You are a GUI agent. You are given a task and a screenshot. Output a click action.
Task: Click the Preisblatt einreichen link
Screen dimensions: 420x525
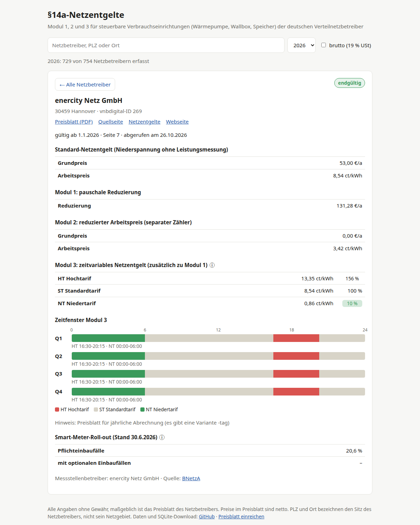[x=241, y=517]
